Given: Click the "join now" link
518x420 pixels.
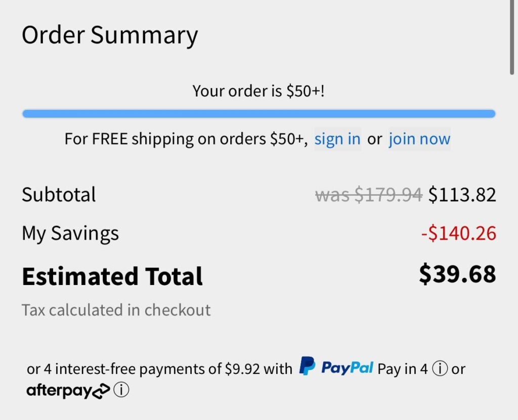Looking at the screenshot, I should 419,139.
